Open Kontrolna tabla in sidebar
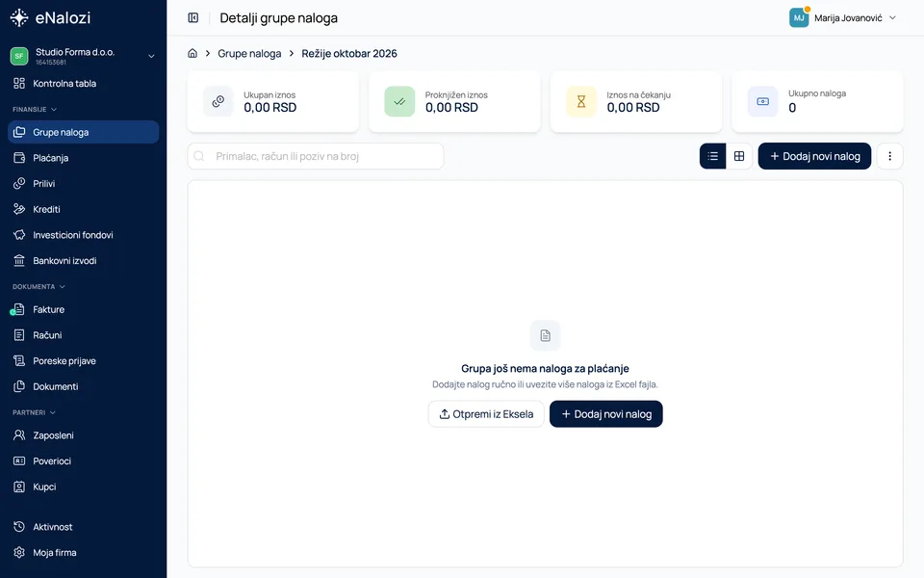This screenshot has width=924, height=578. 83,83
